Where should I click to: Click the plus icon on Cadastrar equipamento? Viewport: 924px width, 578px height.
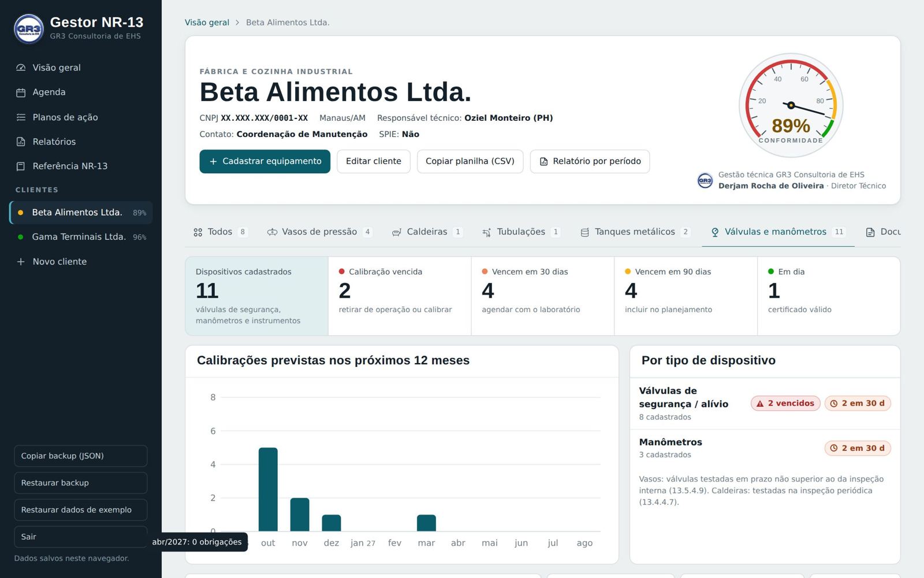point(213,162)
